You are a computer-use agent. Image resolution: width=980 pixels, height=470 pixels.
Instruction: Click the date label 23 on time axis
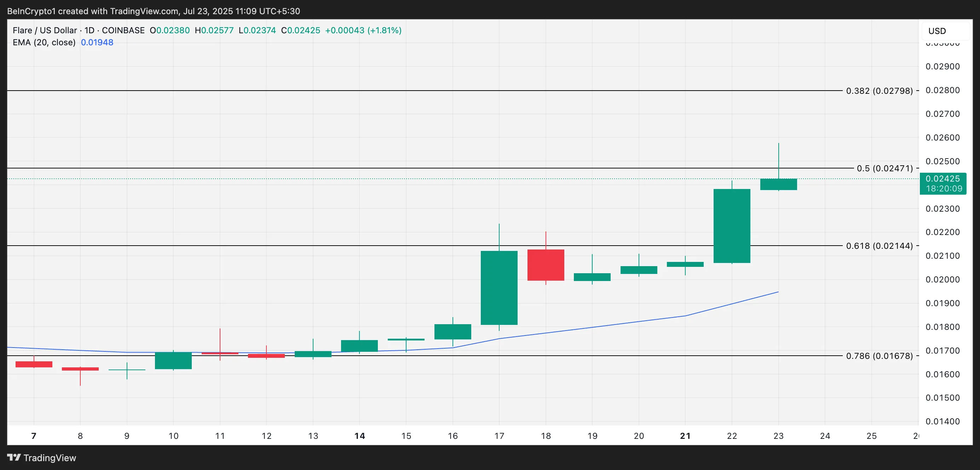778,436
